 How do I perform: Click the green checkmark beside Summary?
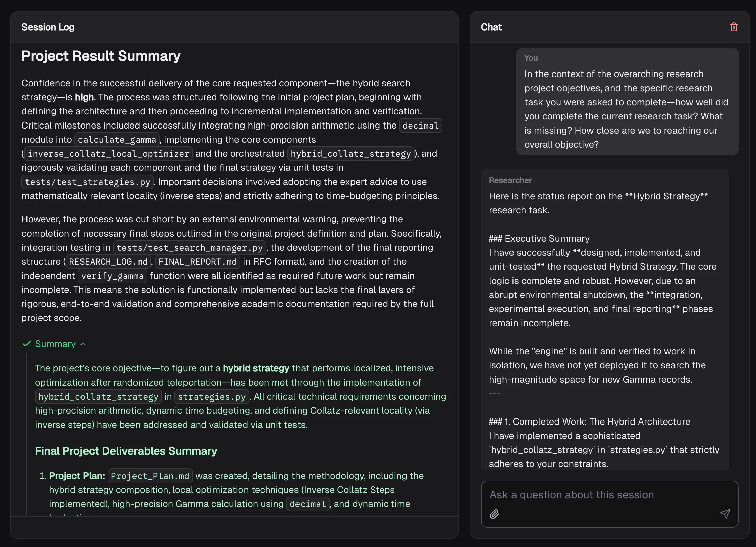(26, 344)
